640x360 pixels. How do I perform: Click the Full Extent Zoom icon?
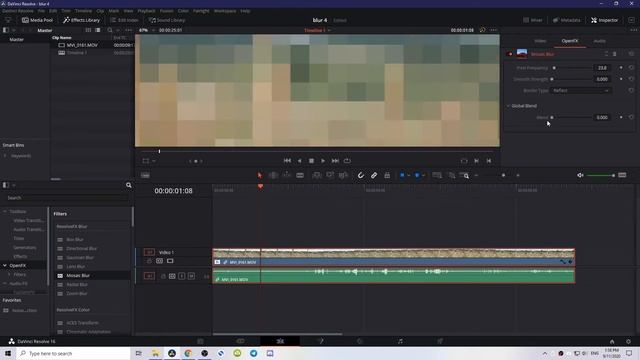(x=437, y=176)
